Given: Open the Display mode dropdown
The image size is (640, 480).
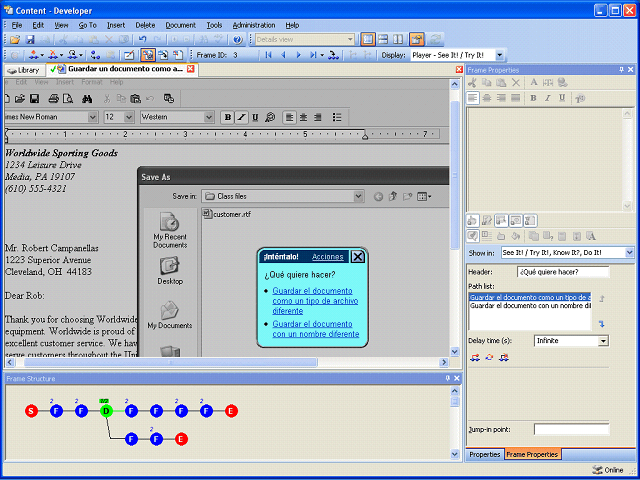Looking at the screenshot, I should click(x=500, y=55).
